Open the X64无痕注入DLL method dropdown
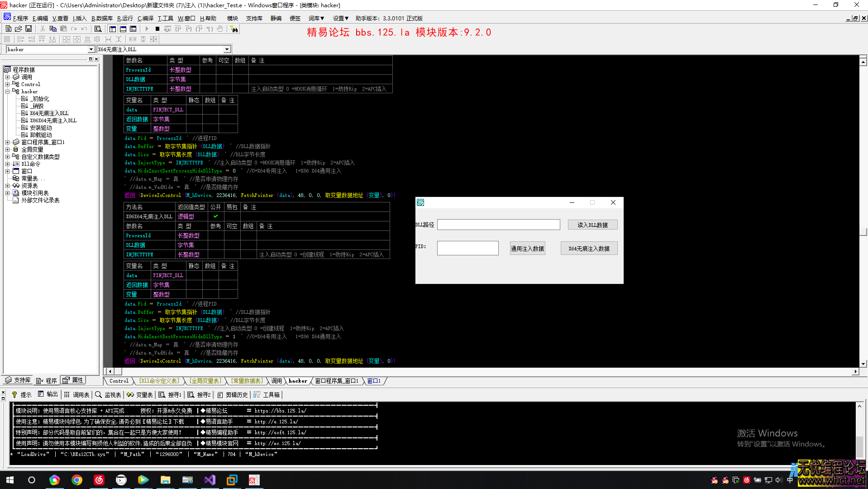 227,49
